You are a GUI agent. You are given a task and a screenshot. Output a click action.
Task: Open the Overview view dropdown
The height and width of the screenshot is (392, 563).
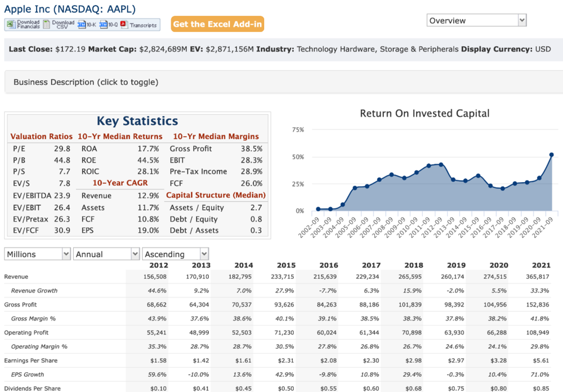point(476,20)
